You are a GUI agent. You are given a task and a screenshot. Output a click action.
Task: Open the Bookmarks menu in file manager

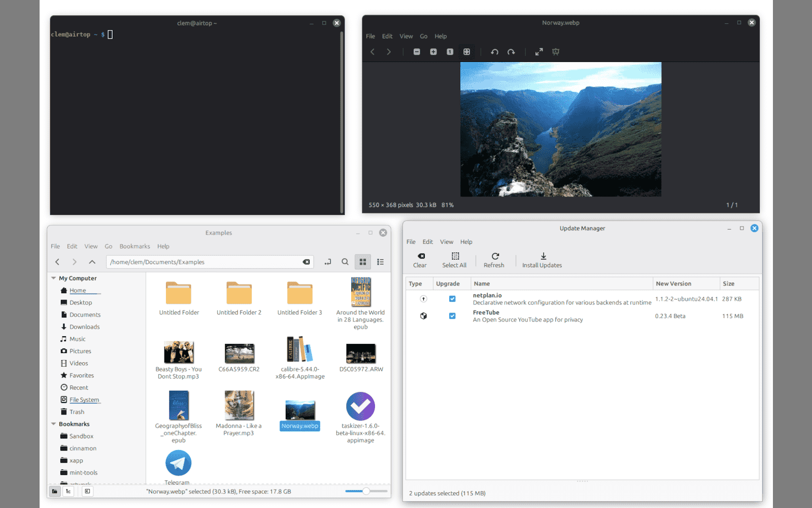click(x=134, y=246)
